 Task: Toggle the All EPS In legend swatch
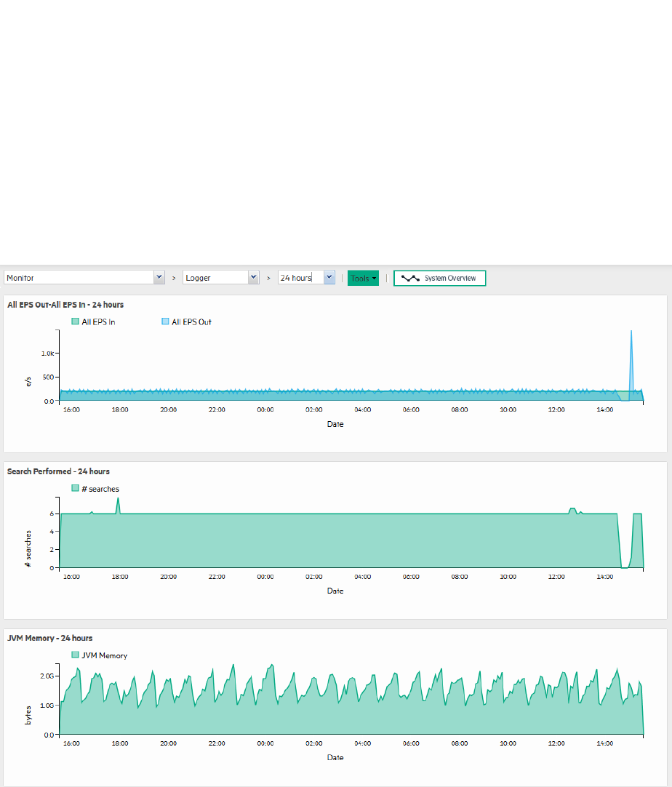(x=76, y=321)
